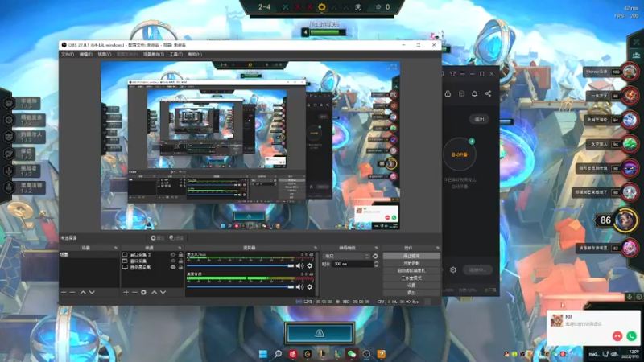Click the share icon in side panel
The height and width of the screenshot is (362, 644).
pyautogui.click(x=488, y=93)
